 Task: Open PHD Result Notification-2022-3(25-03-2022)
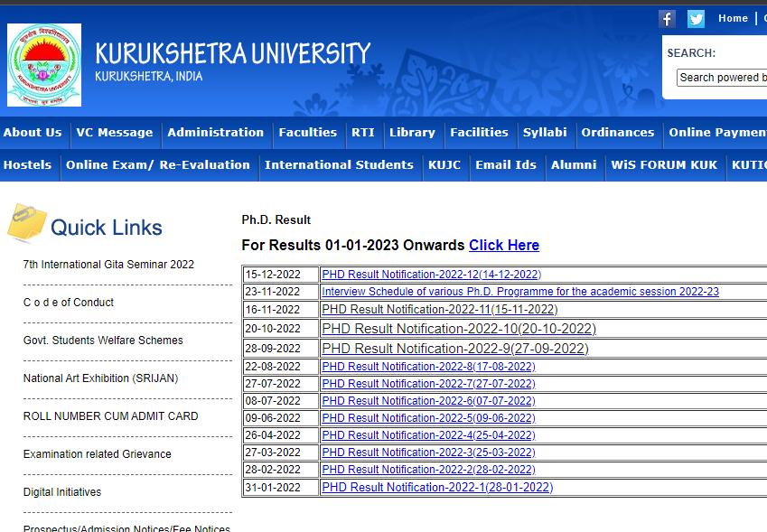[x=428, y=453]
